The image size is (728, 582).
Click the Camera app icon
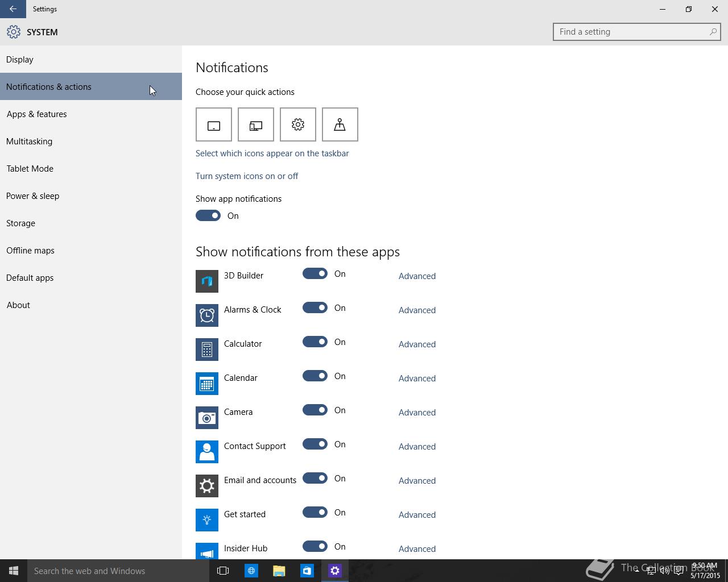[207, 418]
